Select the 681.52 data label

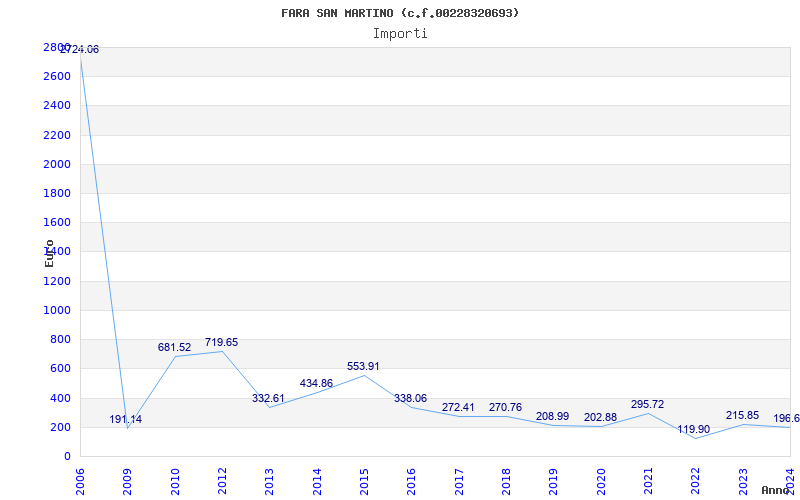(174, 347)
